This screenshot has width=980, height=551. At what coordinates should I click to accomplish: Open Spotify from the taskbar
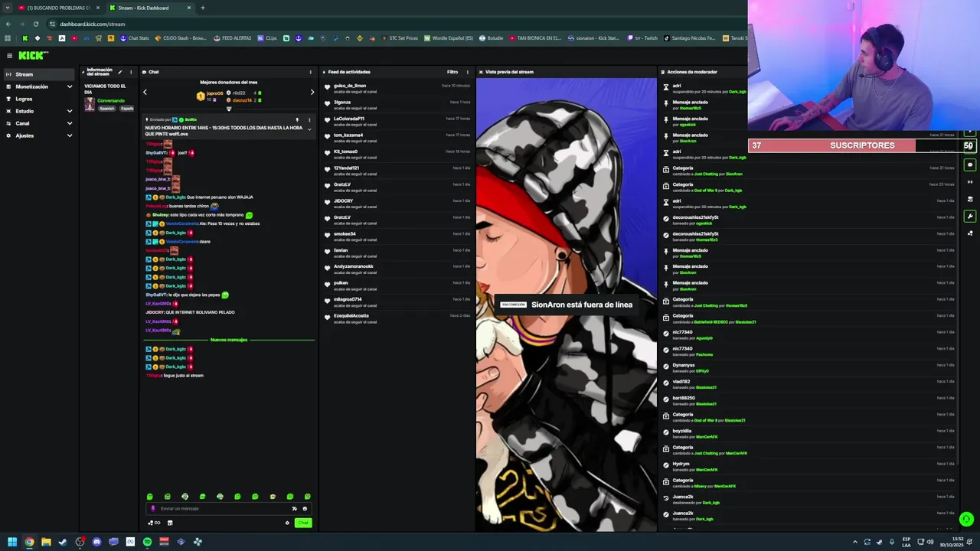(x=147, y=542)
